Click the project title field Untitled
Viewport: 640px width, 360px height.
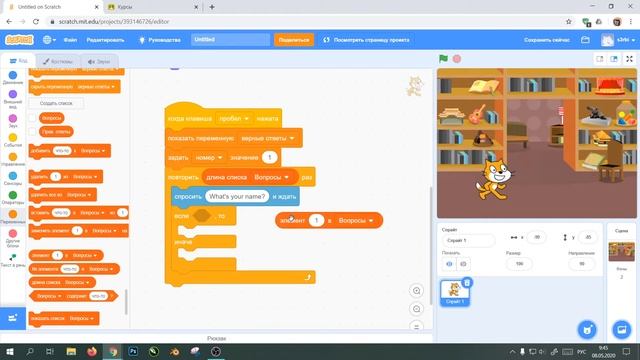point(230,40)
